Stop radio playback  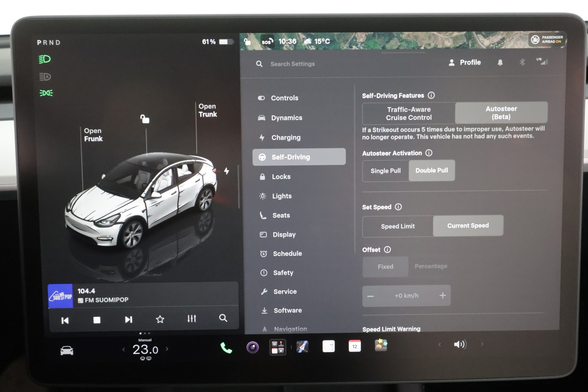97,320
